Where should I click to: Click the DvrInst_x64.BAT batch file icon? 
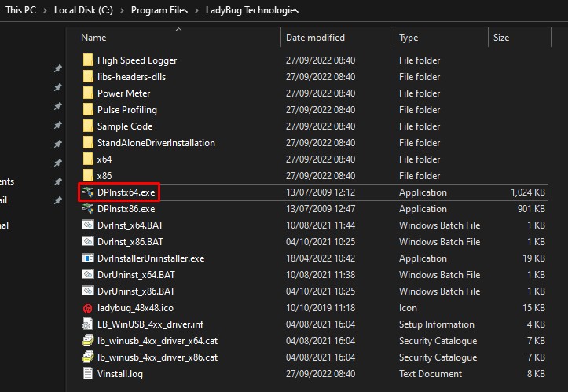coord(88,225)
